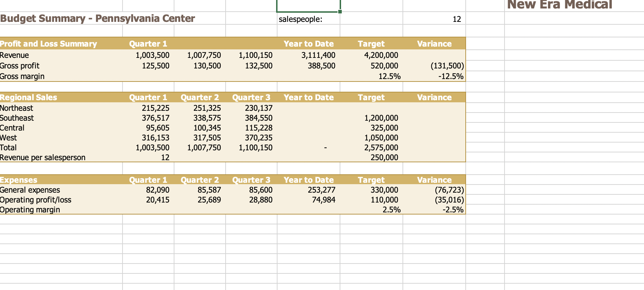The width and height of the screenshot is (644, 290).
Task: Select Central target value 325,000
Action: coord(384,128)
